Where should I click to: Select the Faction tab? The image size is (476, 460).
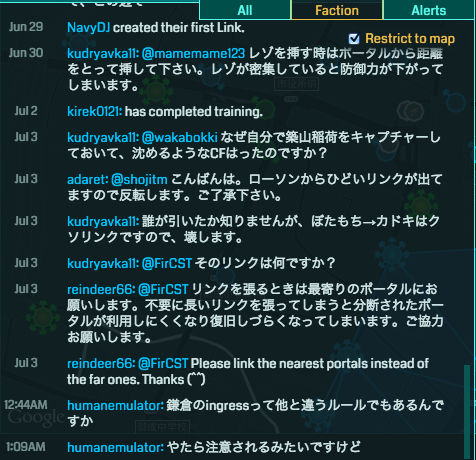coord(337,10)
